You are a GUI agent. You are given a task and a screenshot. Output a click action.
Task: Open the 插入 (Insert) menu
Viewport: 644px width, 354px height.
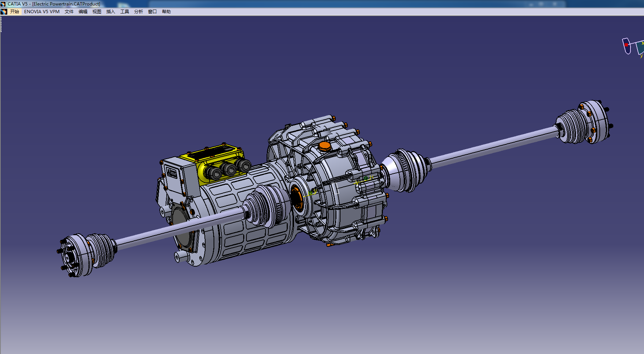tap(111, 12)
